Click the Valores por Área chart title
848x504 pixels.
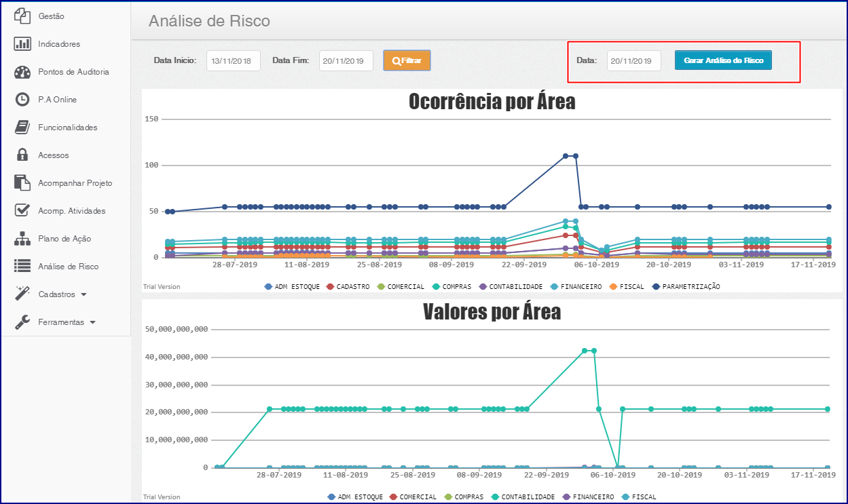click(x=492, y=311)
